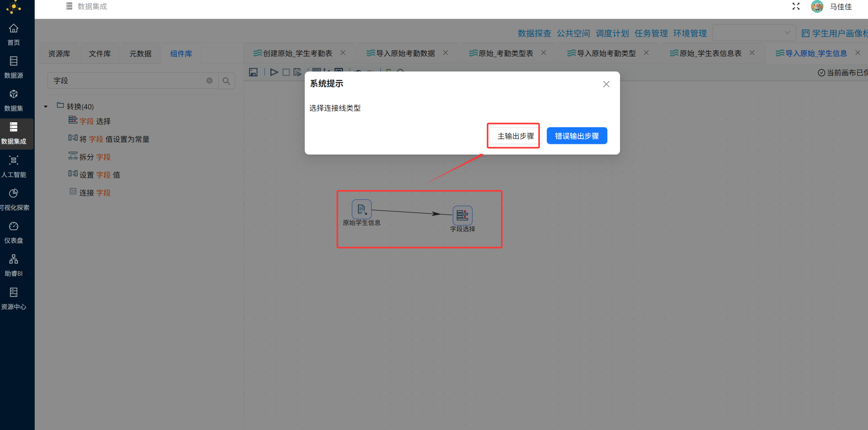Close the 创建原始_学生考勤表 tab
The width and height of the screenshot is (868, 430).
point(343,53)
